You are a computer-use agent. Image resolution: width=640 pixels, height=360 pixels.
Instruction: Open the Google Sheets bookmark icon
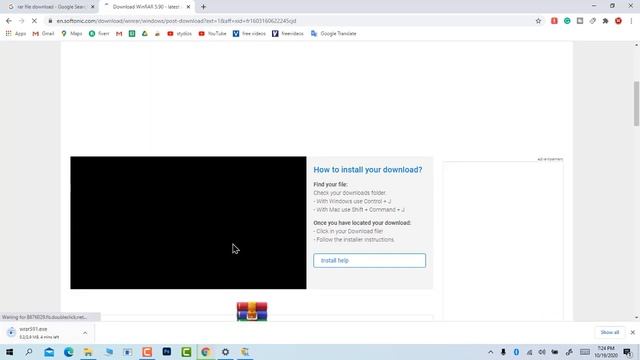[x=132, y=33]
